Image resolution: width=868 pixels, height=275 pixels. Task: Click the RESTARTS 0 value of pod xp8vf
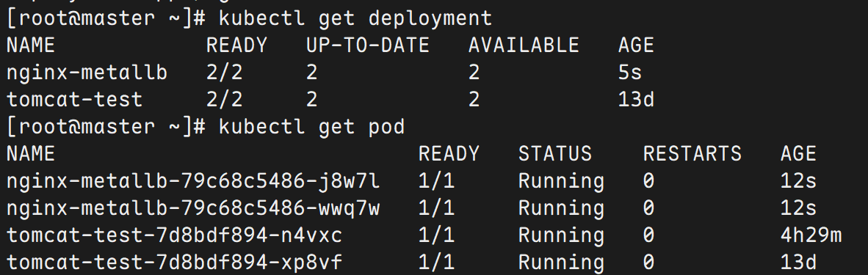[x=648, y=263]
